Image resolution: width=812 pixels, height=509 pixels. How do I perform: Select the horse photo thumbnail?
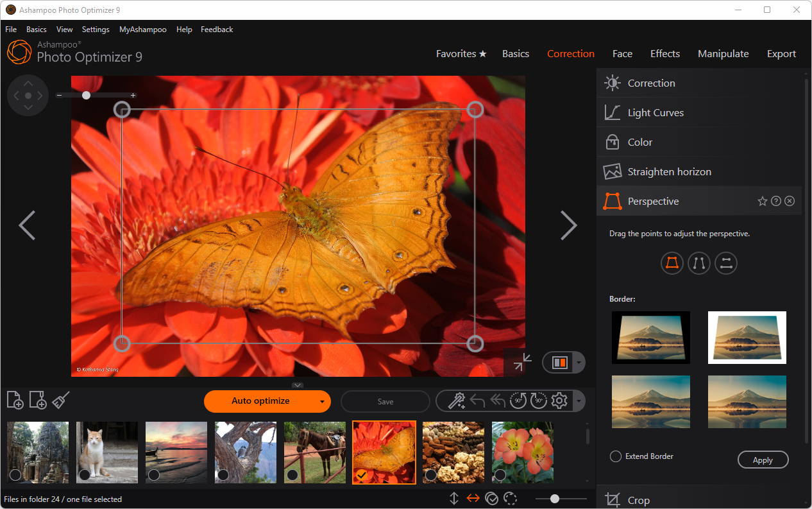coord(314,452)
